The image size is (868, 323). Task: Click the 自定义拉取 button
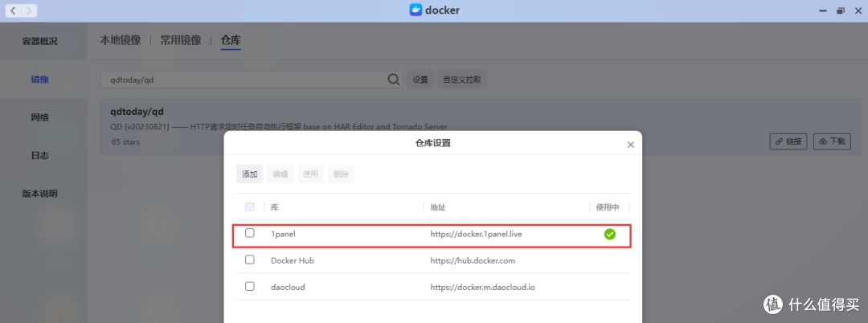click(x=462, y=80)
